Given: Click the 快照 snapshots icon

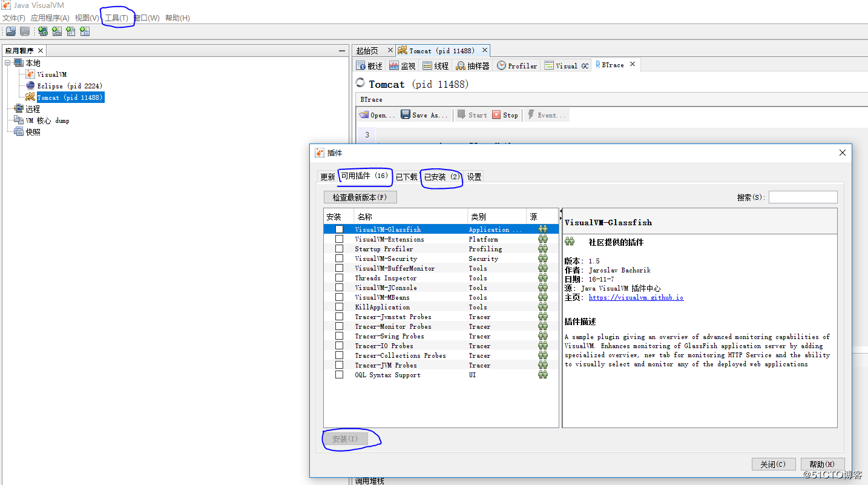Looking at the screenshot, I should click(x=19, y=131).
